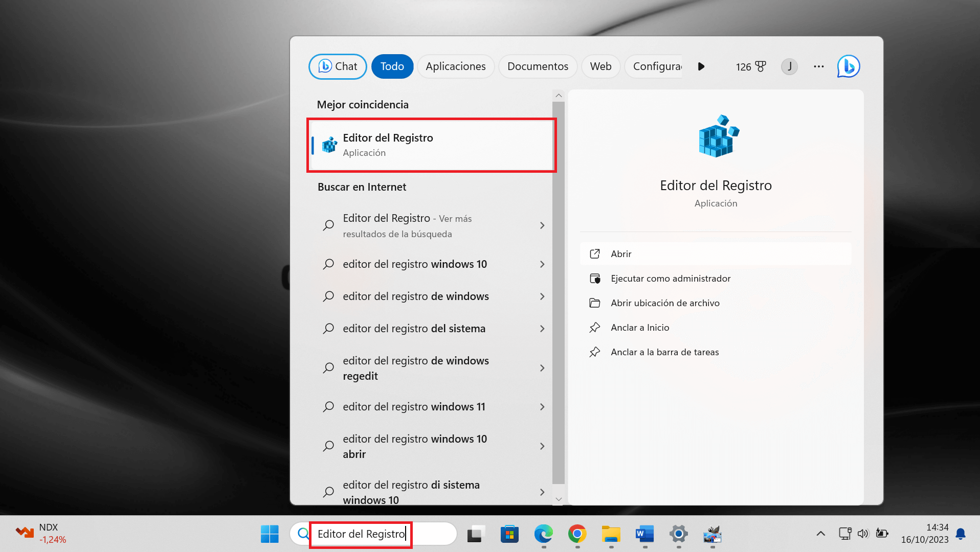Launch Microsoft Edge from taskbar
The width and height of the screenshot is (980, 552).
[543, 534]
